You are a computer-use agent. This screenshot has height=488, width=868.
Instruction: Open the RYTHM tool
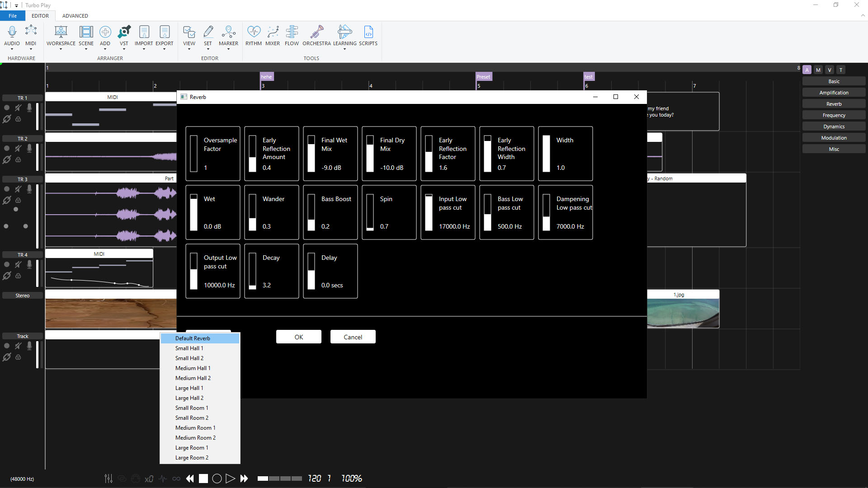254,36
